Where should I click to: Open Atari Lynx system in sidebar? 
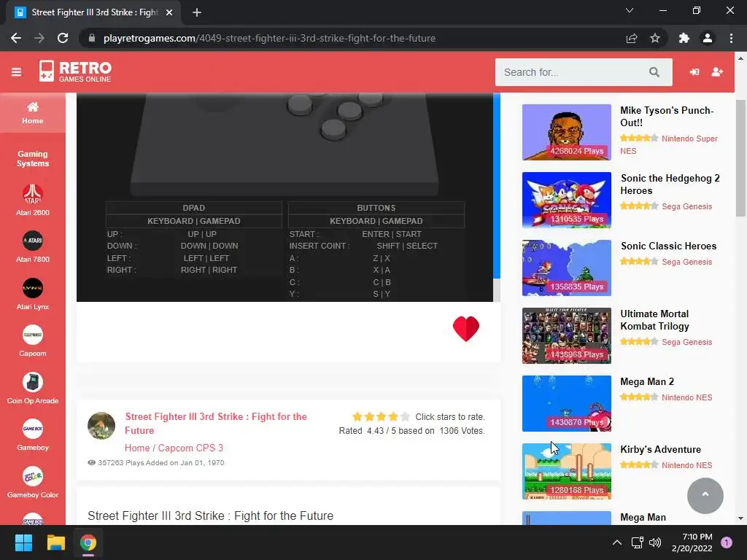[32, 295]
